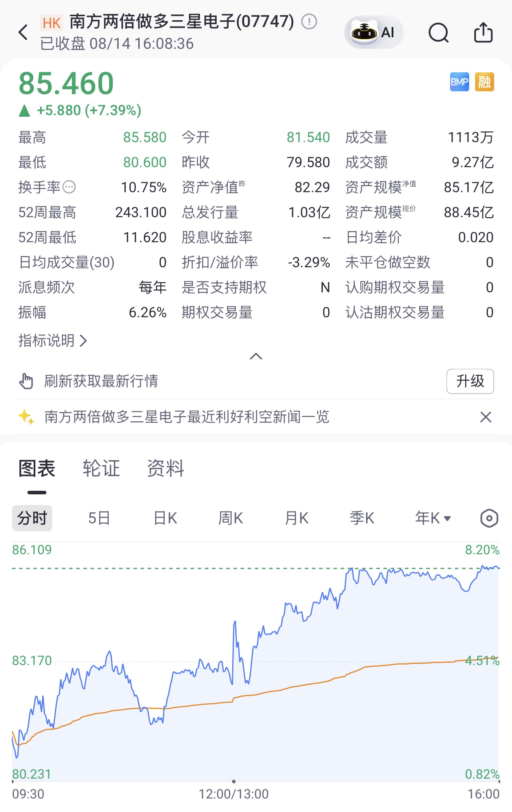
Task: Switch to the 图表 tab
Action: click(37, 469)
